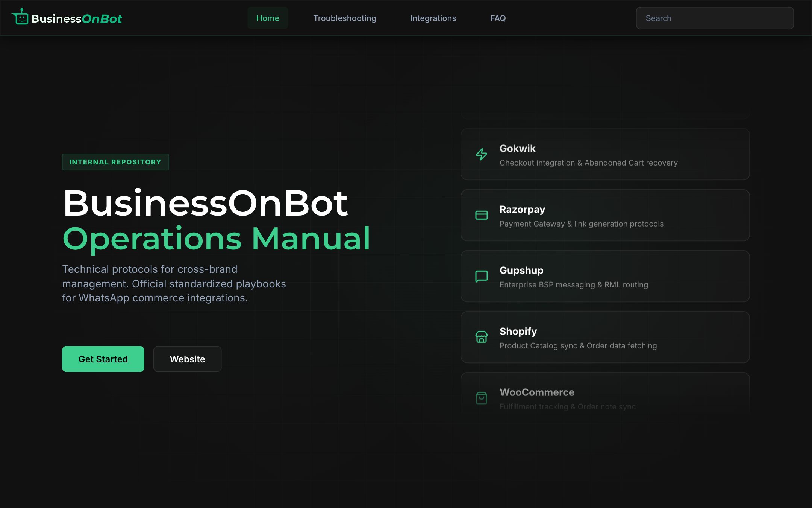Open the Shopify card title
812x508 pixels.
click(518, 332)
